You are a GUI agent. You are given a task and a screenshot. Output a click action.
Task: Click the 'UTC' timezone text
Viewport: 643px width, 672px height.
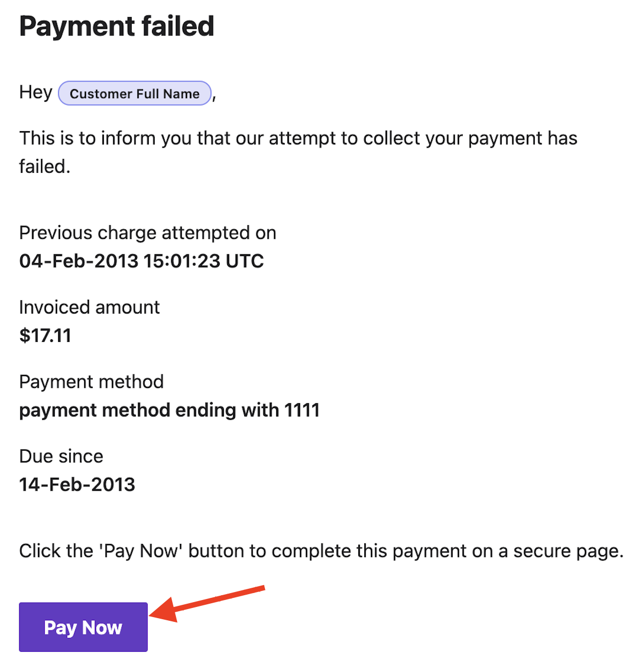[245, 261]
